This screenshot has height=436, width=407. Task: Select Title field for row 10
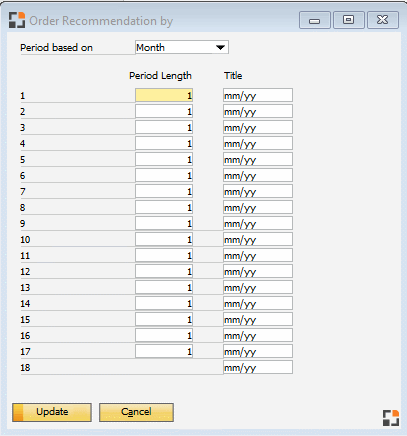click(258, 239)
